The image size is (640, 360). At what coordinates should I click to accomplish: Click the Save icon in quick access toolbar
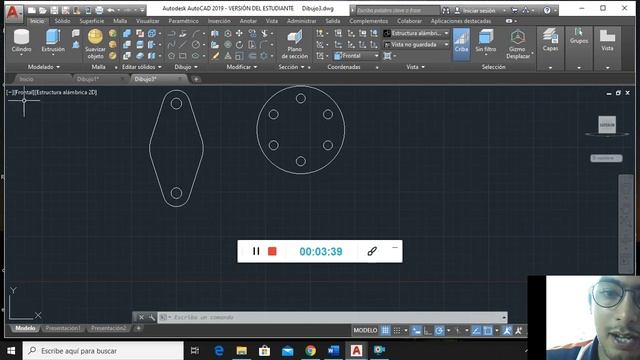54,10
